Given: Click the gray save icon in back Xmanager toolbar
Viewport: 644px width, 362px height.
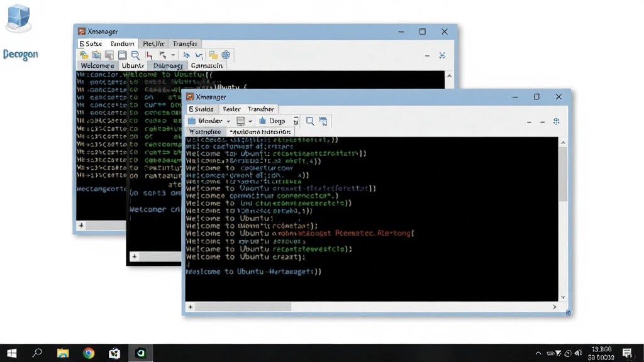Looking at the screenshot, I should [109, 55].
